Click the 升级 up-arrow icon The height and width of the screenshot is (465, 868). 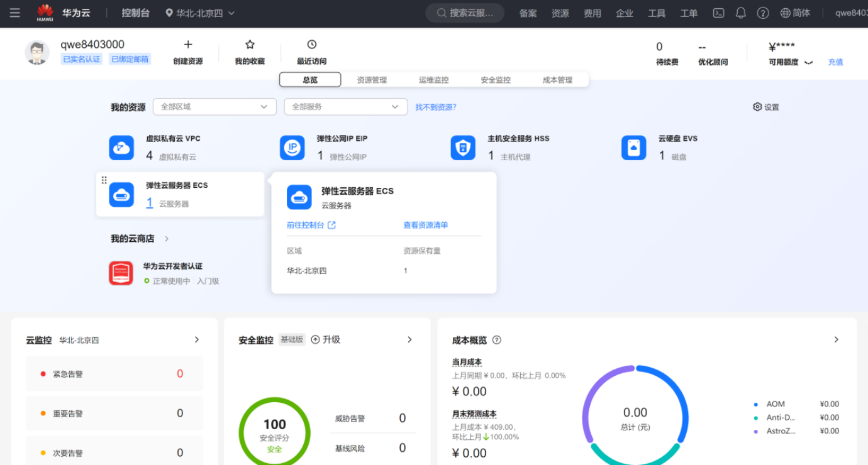tap(316, 339)
